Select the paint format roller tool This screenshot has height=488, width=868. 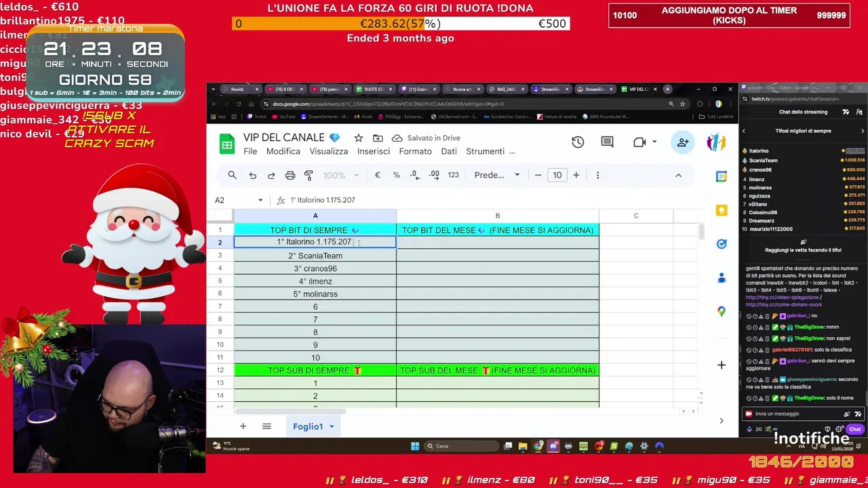point(309,175)
